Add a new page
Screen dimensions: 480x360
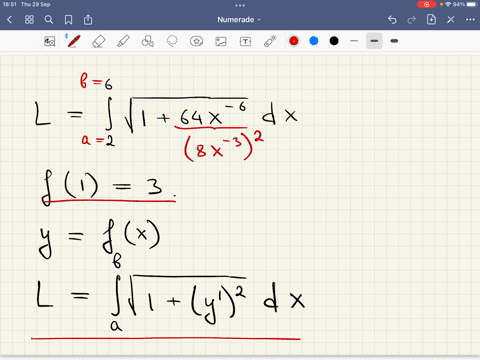[x=431, y=20]
